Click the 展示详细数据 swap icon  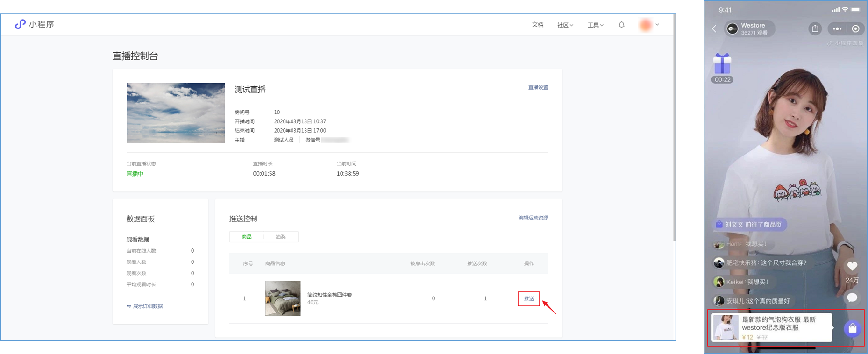(128, 306)
